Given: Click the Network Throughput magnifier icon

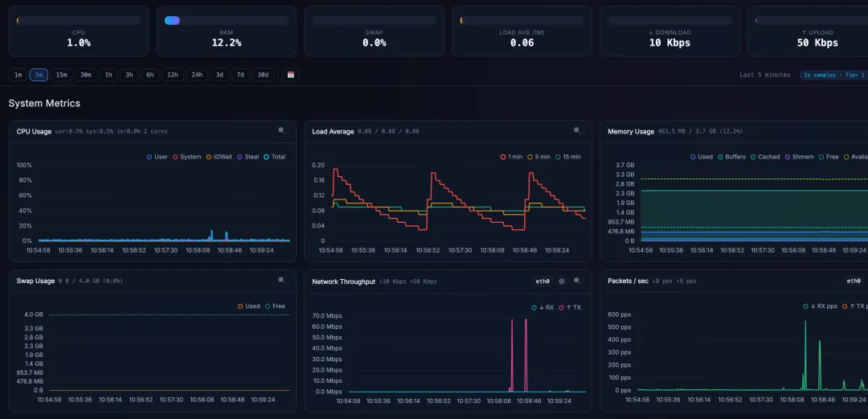Looking at the screenshot, I should point(577,281).
